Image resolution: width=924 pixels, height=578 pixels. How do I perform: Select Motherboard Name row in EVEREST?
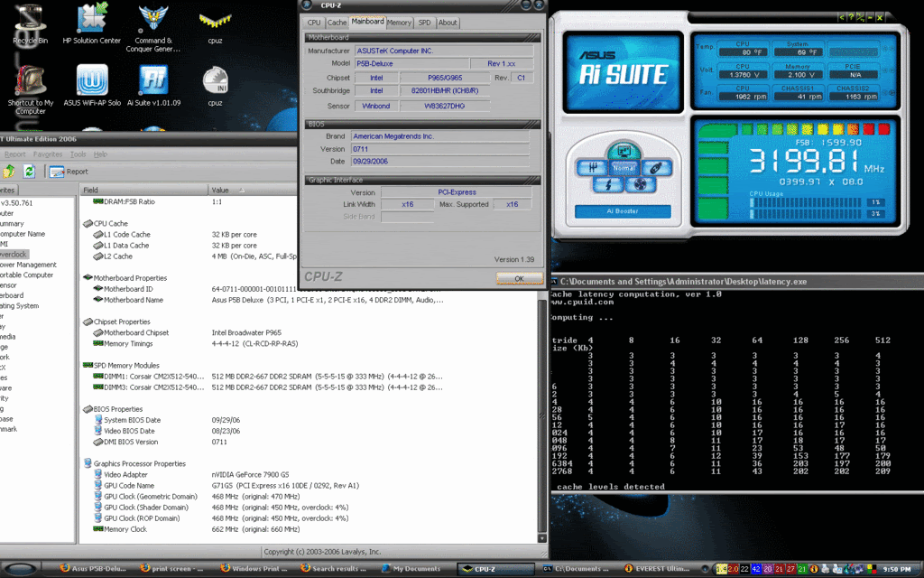(268, 300)
